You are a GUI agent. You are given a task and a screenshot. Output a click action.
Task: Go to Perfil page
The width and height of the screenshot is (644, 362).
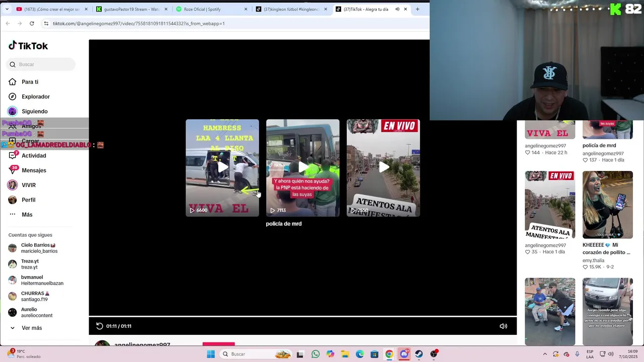(x=28, y=200)
